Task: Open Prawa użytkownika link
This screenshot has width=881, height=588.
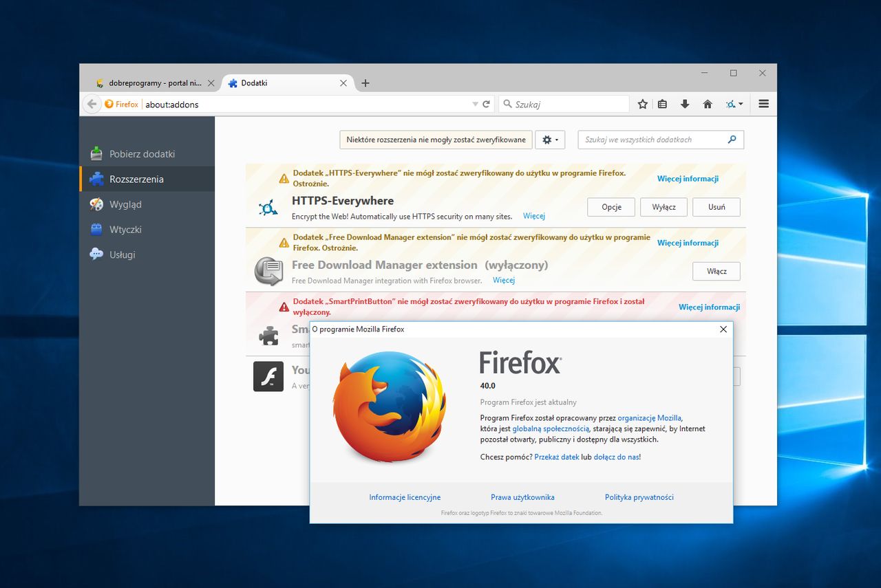Action: pos(522,497)
